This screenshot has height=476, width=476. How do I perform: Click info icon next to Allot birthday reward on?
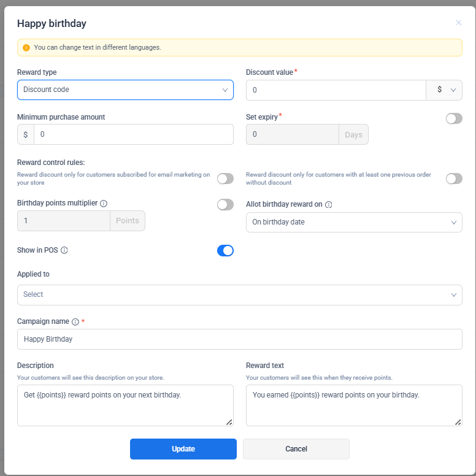coord(329,205)
